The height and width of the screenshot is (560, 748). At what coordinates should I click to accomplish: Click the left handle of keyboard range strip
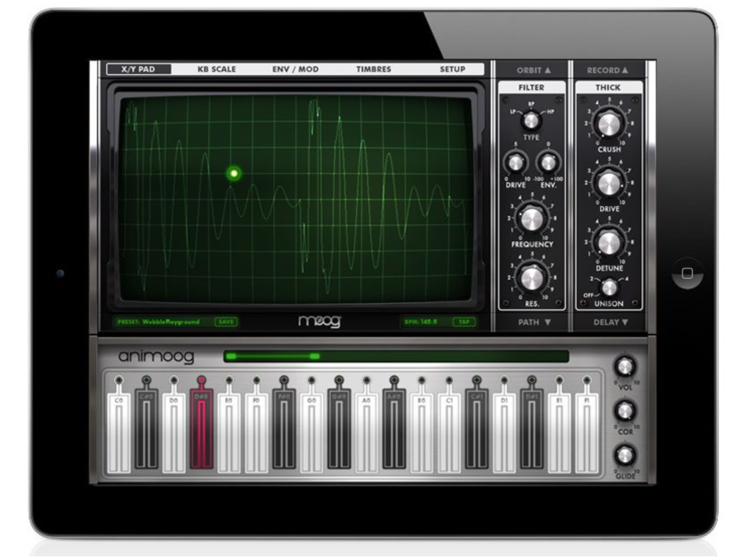click(231, 356)
